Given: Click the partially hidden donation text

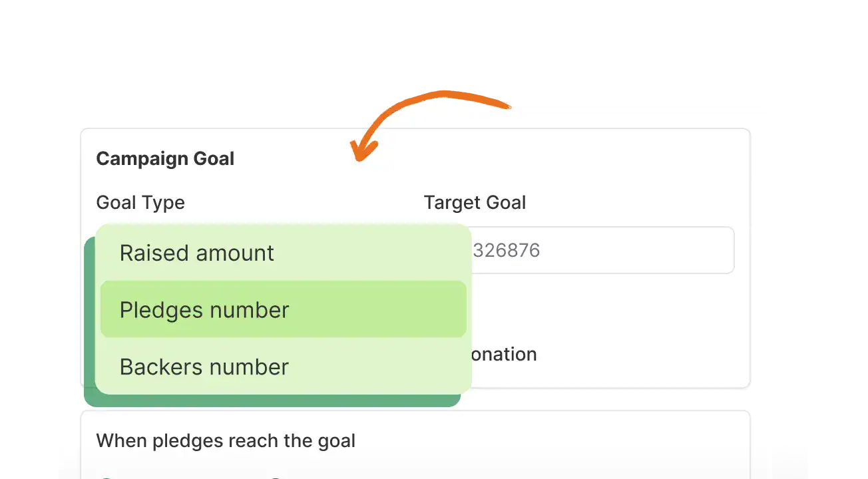Looking at the screenshot, I should coord(504,354).
